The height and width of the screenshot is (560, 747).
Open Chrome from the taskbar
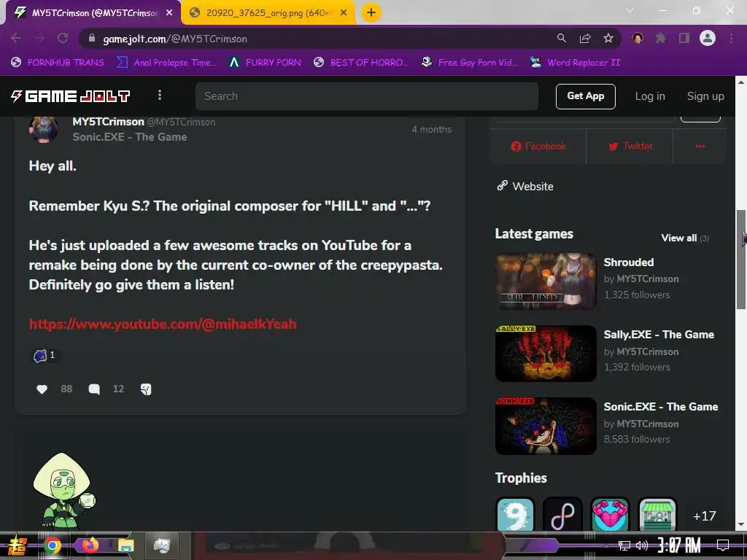(x=53, y=545)
